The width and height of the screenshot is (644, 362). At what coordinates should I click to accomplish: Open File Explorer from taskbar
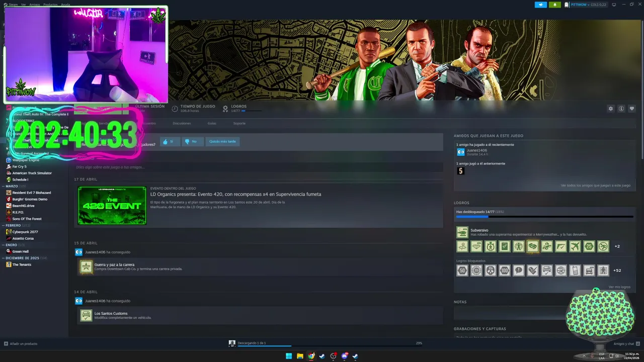(x=300, y=356)
